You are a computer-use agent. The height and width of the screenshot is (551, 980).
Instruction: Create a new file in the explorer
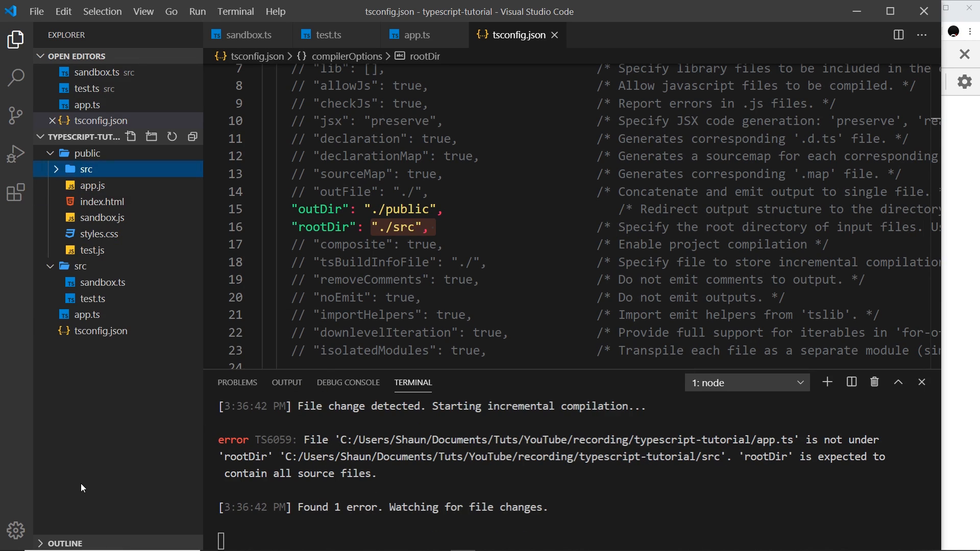click(131, 137)
